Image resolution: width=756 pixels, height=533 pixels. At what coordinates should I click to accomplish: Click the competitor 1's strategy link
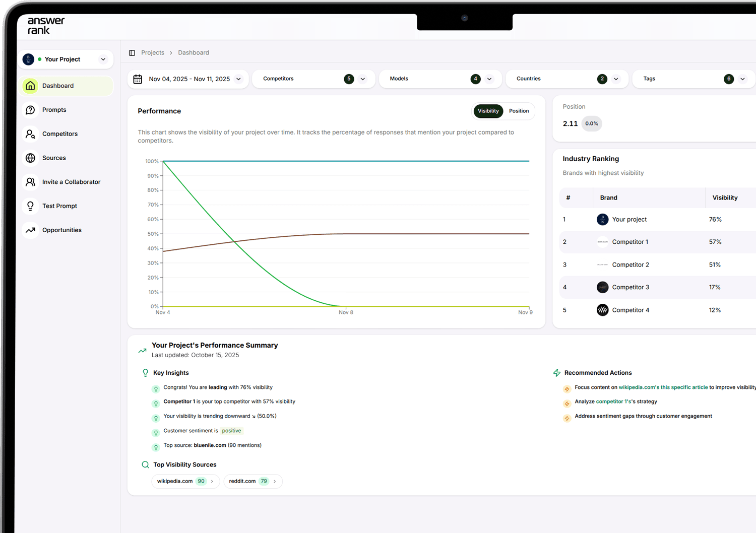point(614,402)
